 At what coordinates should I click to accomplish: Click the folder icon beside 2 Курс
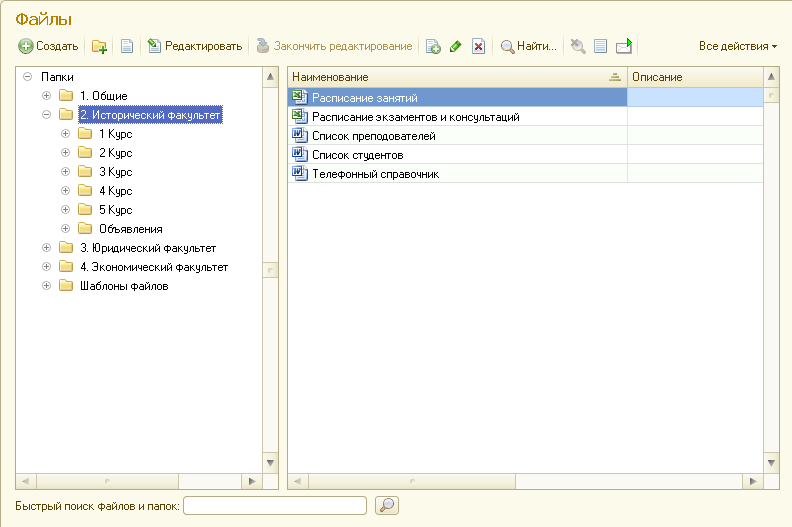click(85, 153)
